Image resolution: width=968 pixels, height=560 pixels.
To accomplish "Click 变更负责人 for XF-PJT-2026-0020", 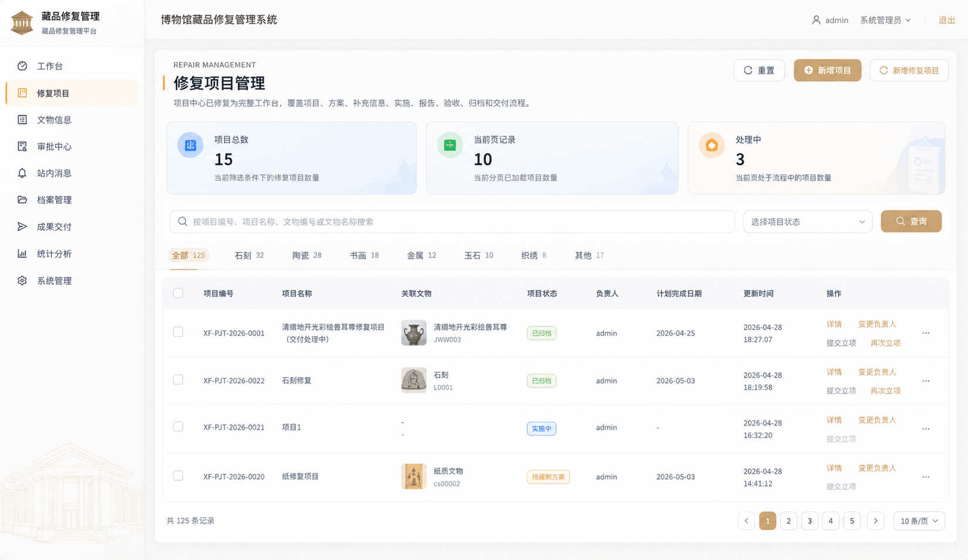I will pos(877,468).
